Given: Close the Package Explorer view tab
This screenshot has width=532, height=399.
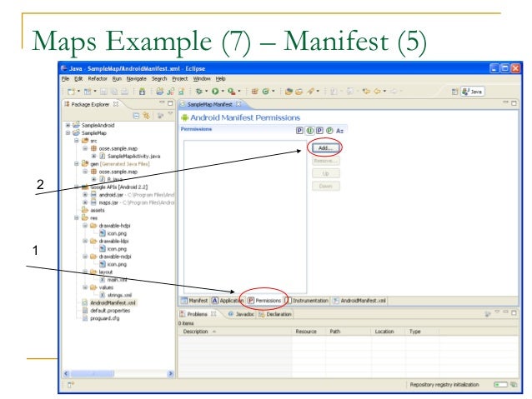Looking at the screenshot, I should click(x=116, y=104).
